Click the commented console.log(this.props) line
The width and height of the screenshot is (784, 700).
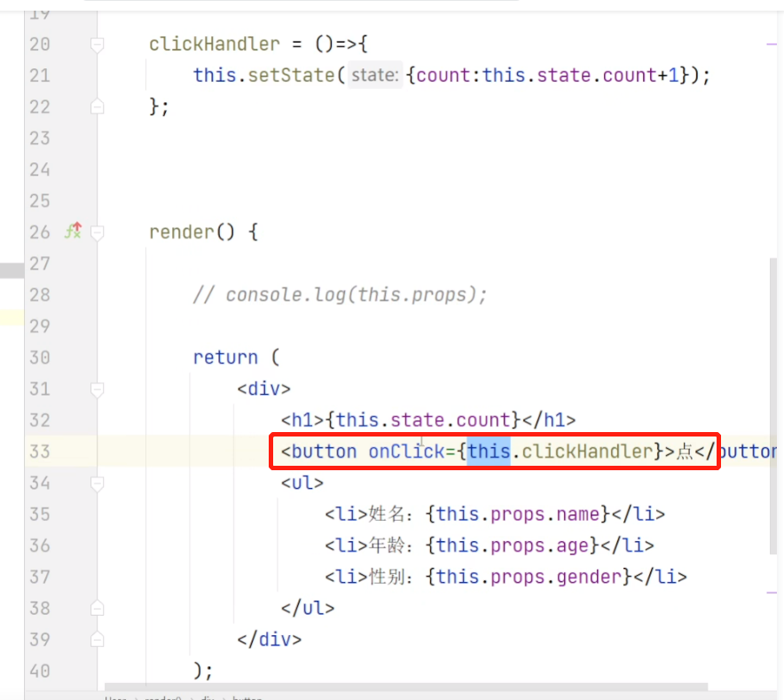pos(340,295)
